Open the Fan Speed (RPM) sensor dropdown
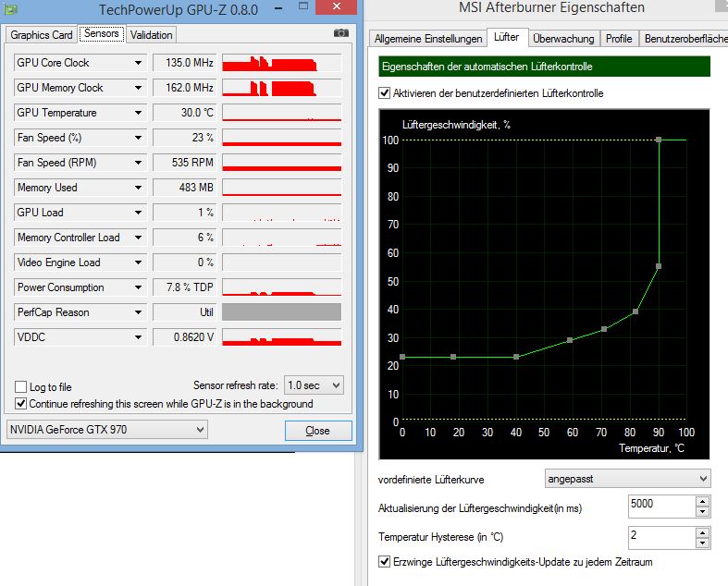Viewport: 728px width, 586px height. pos(138,163)
